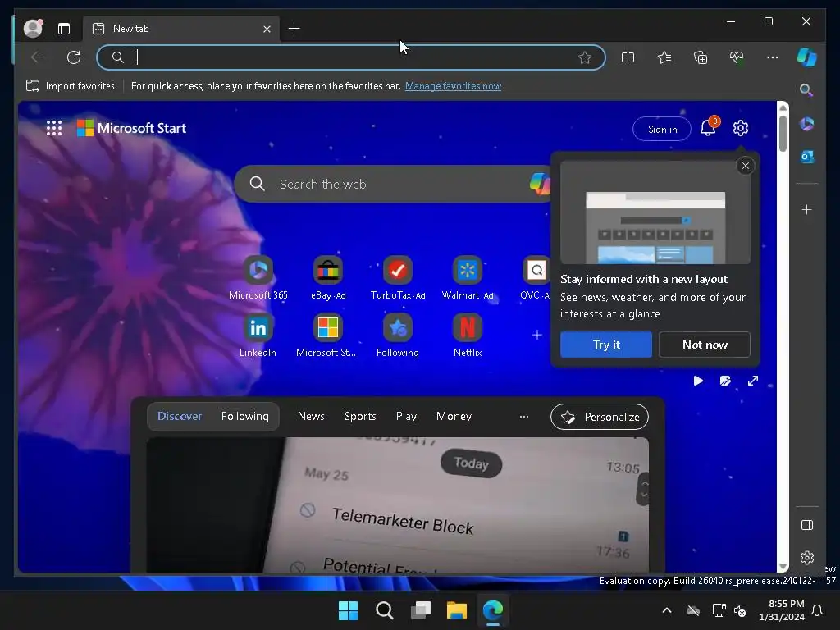Viewport: 840px width, 630px height.
Task: Add page to favorites star icon
Action: click(584, 57)
